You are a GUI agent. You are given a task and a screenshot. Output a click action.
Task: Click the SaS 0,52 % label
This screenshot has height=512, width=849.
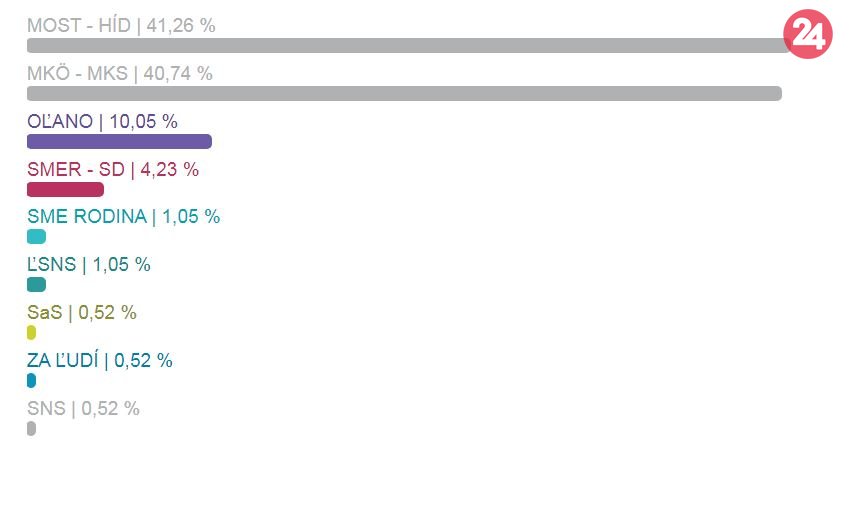(82, 313)
